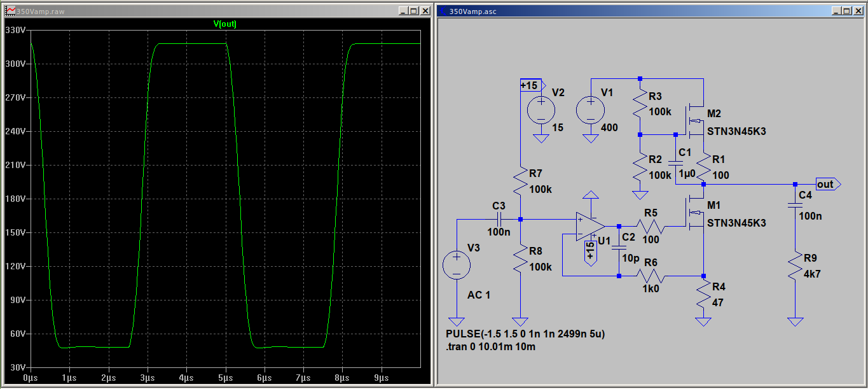Click the +15 net flag above V2

[533, 85]
